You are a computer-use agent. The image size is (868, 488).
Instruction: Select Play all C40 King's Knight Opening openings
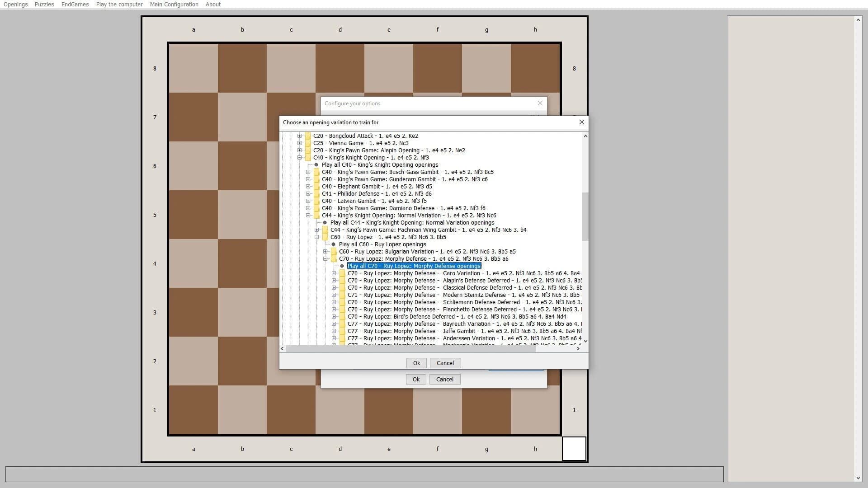(x=380, y=164)
